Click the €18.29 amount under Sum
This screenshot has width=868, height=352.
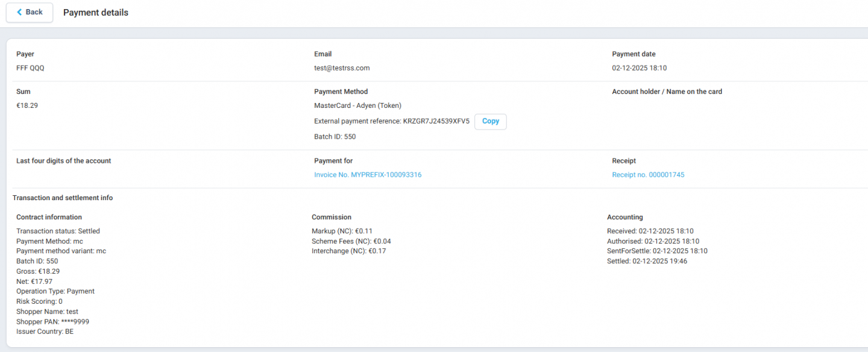click(x=27, y=105)
